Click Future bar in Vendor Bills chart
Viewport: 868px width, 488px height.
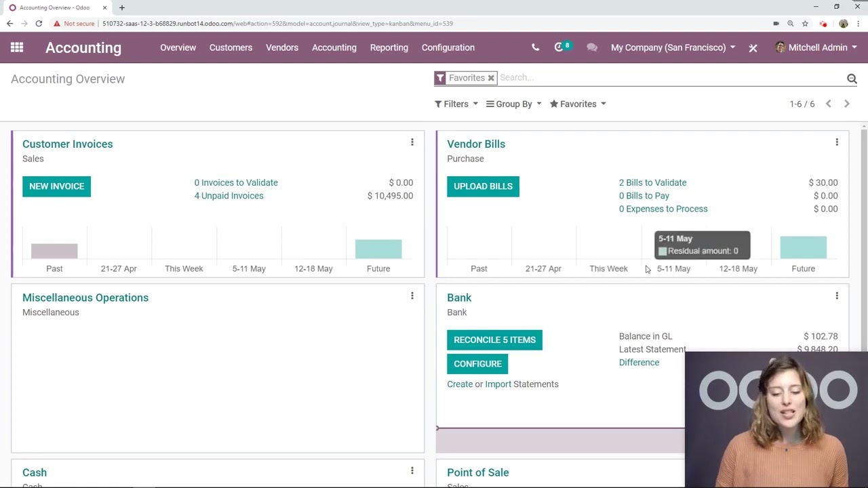(x=803, y=247)
